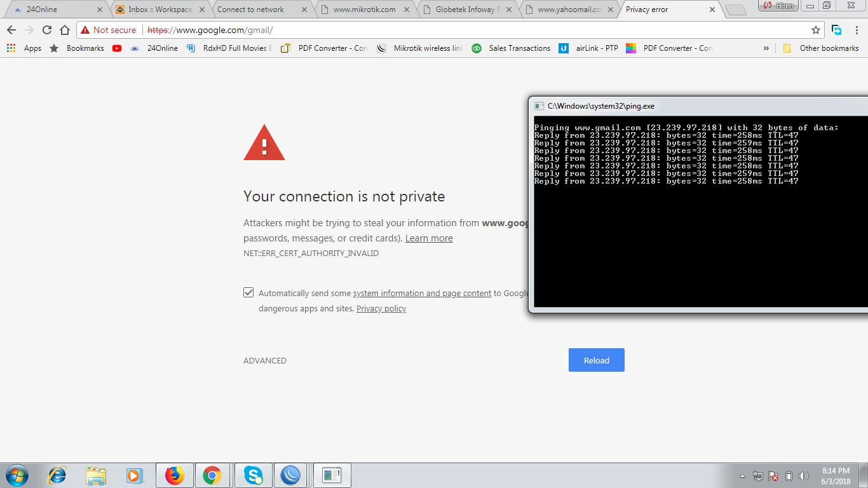Open Skype from the taskbar
The height and width of the screenshot is (488, 868).
(x=253, y=475)
